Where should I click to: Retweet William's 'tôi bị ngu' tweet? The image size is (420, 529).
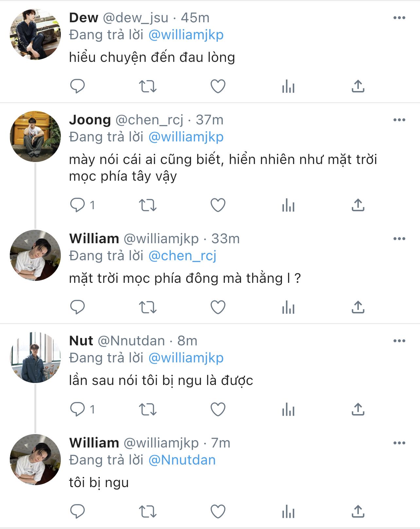point(148,512)
